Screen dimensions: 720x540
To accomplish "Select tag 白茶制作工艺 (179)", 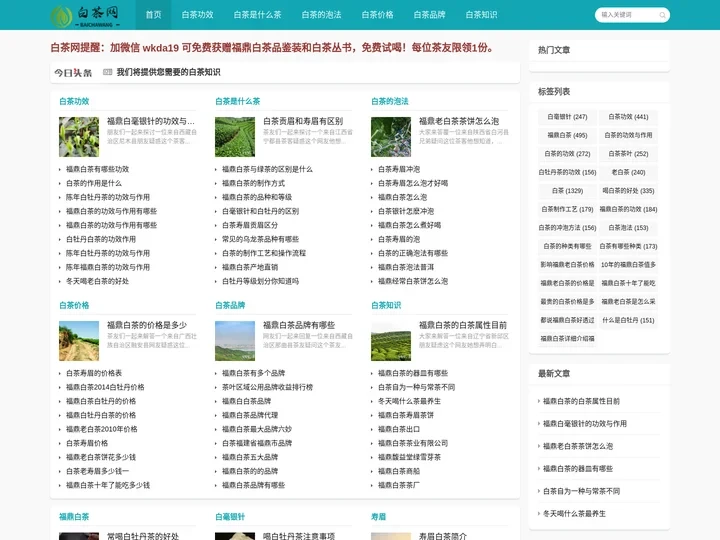I will point(567,209).
